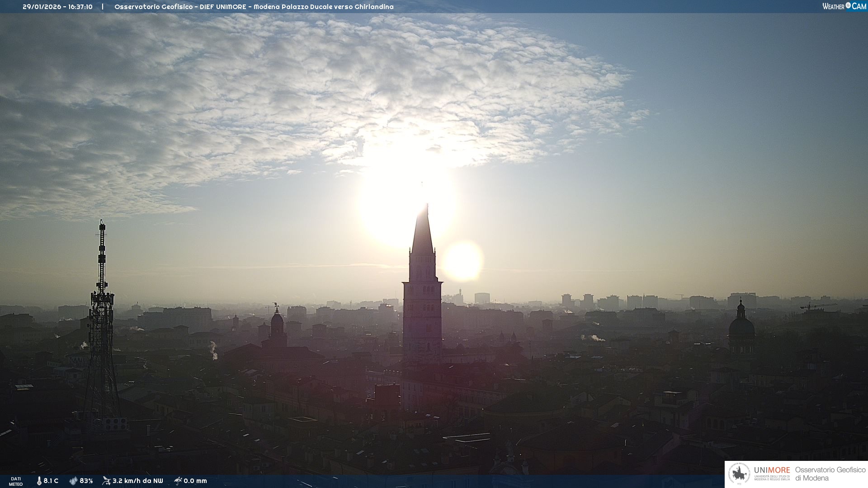868x488 pixels.
Task: Click the Ghirlandina tower spire
Action: pos(422,233)
